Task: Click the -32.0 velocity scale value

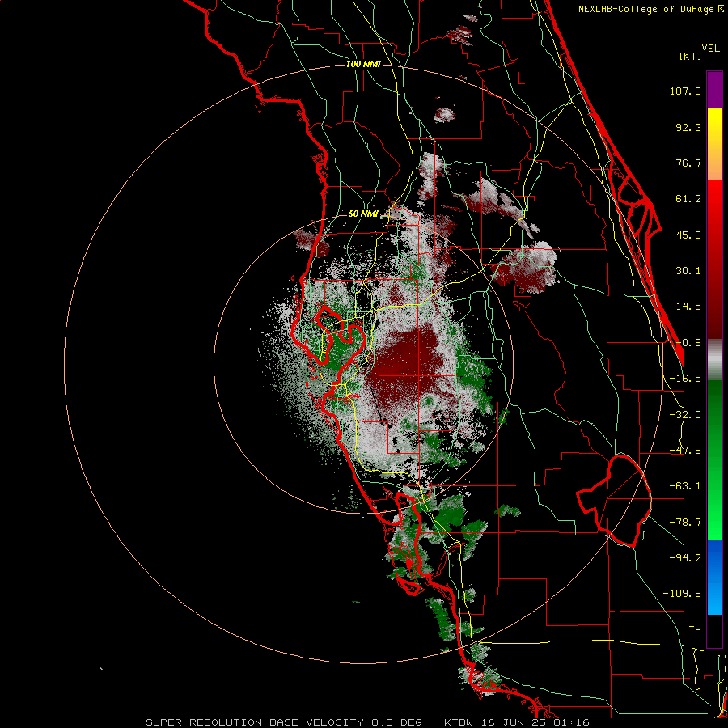Action: [685, 415]
